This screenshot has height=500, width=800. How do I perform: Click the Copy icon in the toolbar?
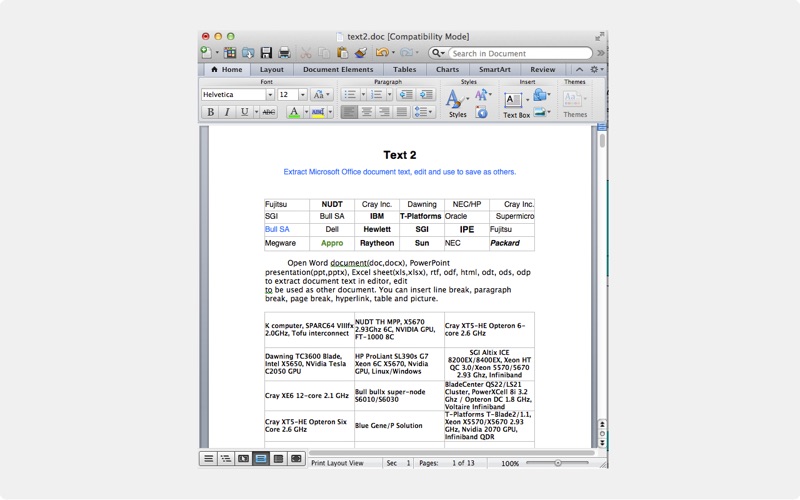323,53
